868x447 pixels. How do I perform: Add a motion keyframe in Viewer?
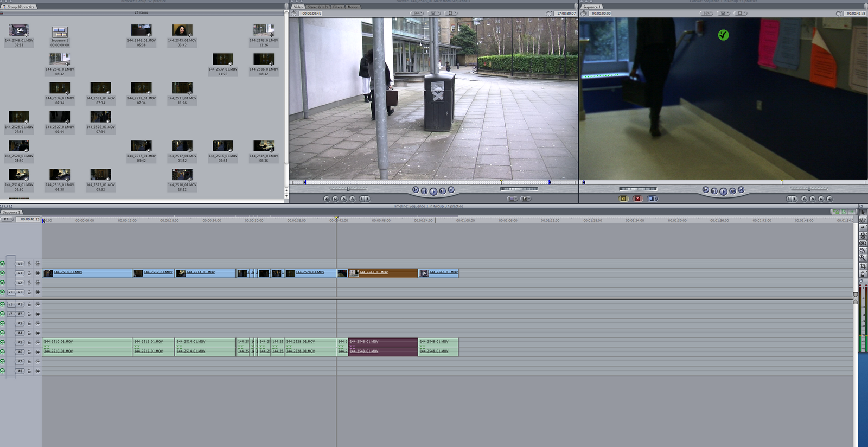344,199
